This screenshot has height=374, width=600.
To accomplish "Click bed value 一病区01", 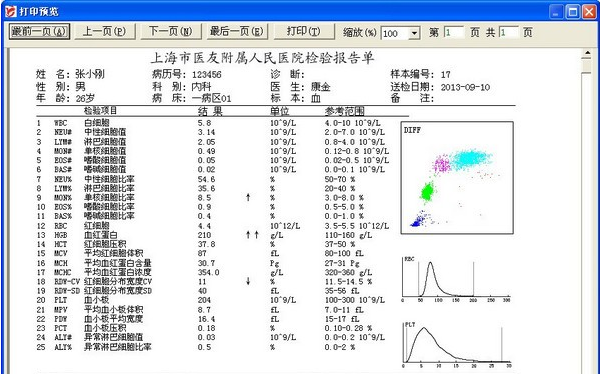I will 212,98.
